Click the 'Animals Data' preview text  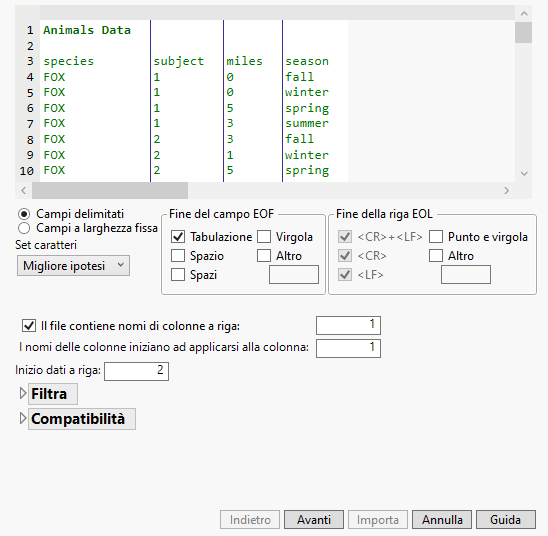87,30
